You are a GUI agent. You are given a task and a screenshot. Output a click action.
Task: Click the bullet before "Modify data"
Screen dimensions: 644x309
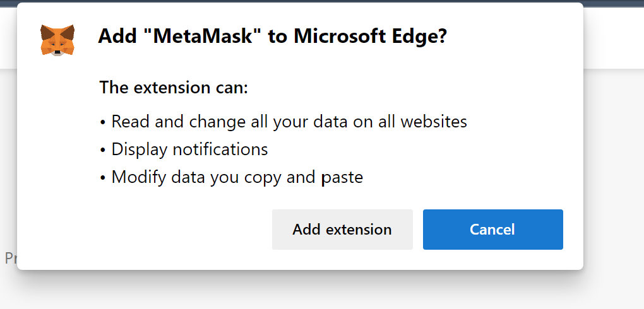pos(103,178)
